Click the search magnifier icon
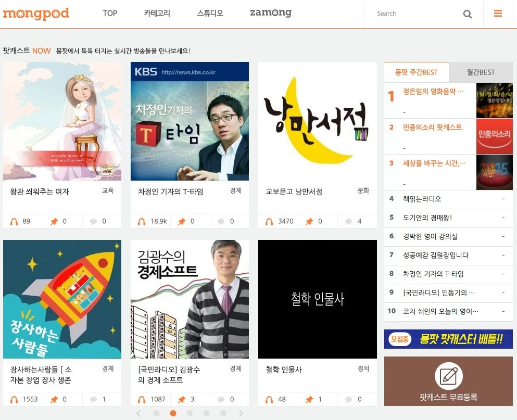Screen dimensions: 517x420 (467, 14)
